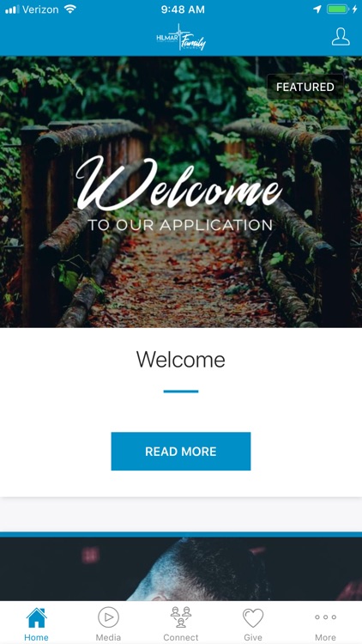Open the Welcome bridge banner image
Image resolution: width=362 pixels, height=644 pixels.
tap(181, 191)
